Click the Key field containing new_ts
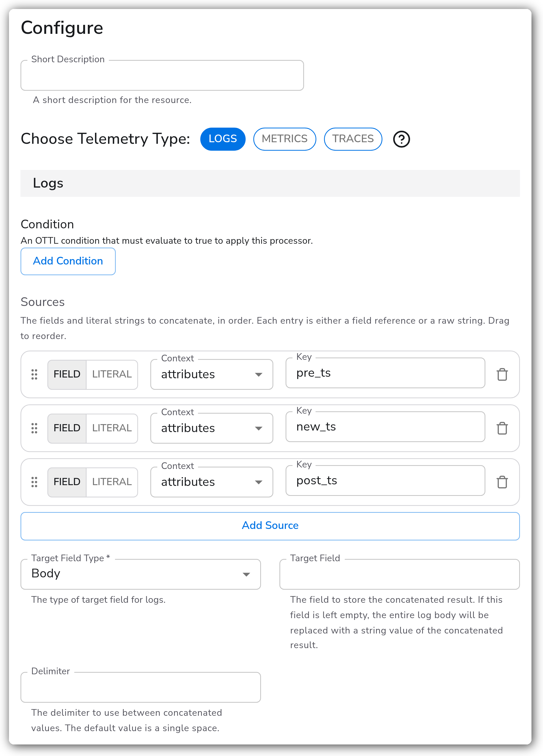The height and width of the screenshot is (756, 543). coord(385,427)
